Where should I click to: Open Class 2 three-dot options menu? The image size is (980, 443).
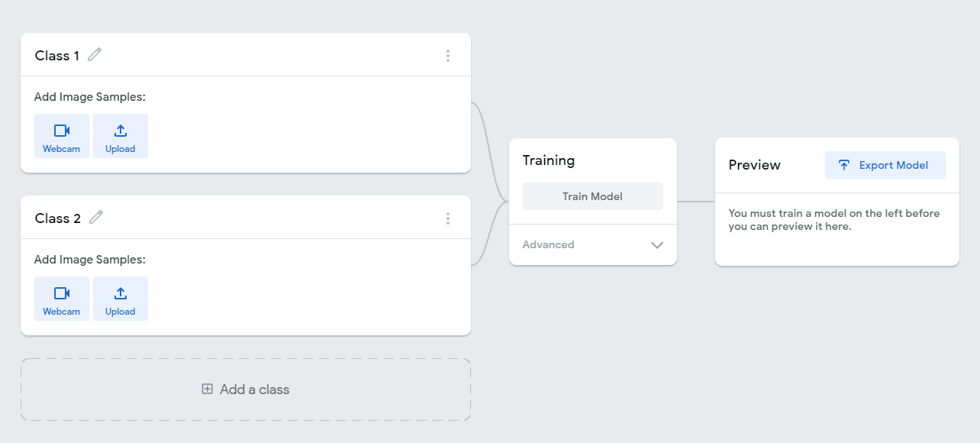[x=448, y=218]
